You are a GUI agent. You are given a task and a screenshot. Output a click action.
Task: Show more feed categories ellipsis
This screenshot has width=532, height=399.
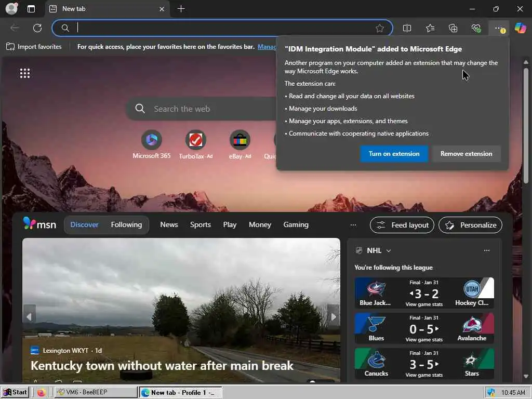pos(353,225)
